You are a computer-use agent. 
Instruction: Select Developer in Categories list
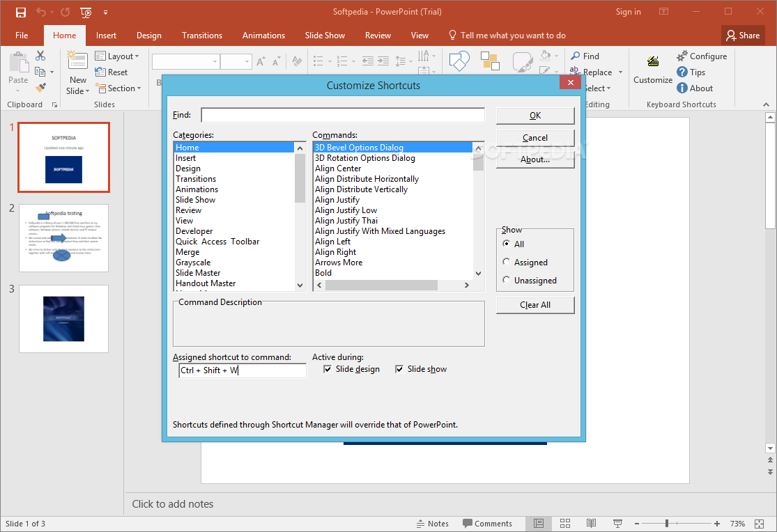(x=194, y=230)
